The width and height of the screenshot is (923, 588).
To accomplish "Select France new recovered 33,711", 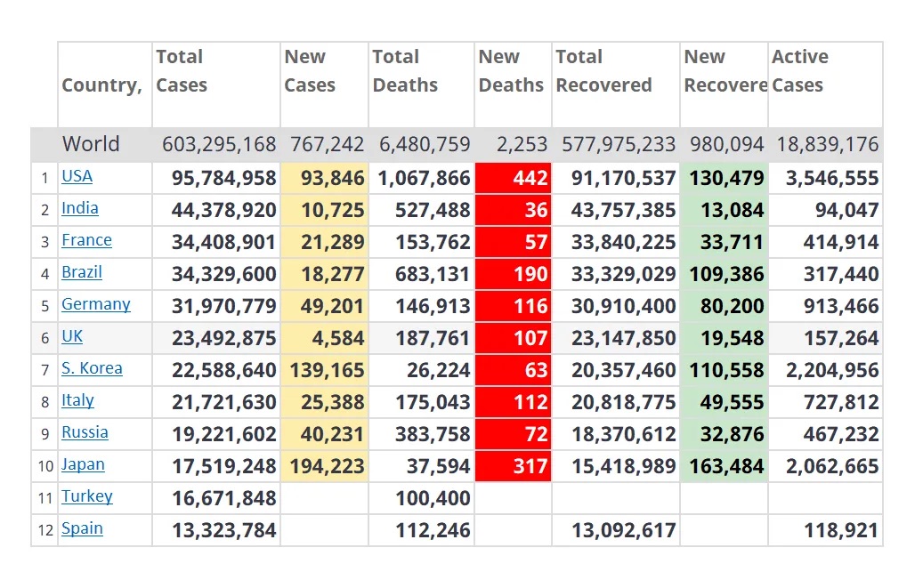I will pyautogui.click(x=733, y=243).
